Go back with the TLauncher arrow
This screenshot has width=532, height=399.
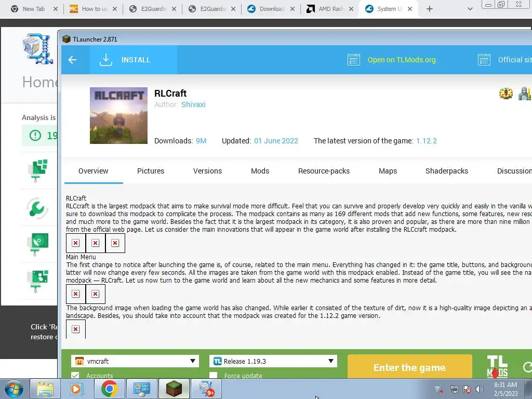[x=72, y=60]
